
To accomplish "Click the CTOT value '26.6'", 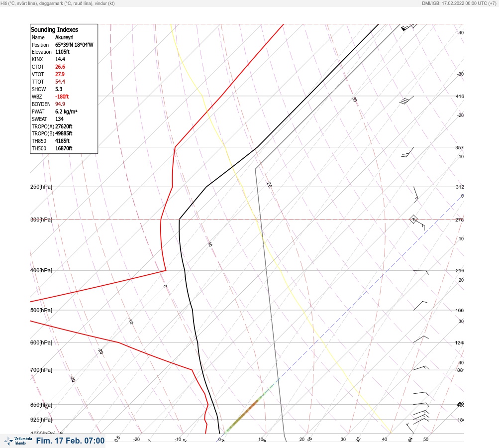I will click(x=60, y=67).
